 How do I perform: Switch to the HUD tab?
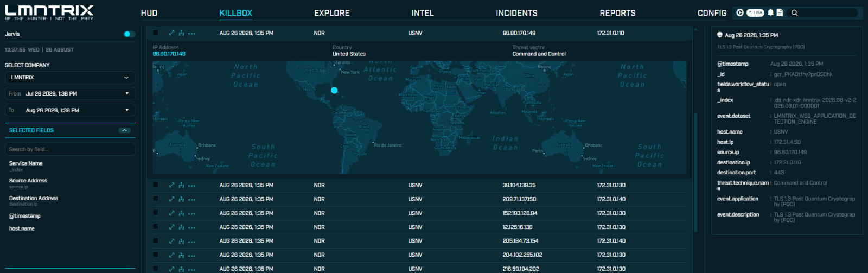pyautogui.click(x=149, y=13)
